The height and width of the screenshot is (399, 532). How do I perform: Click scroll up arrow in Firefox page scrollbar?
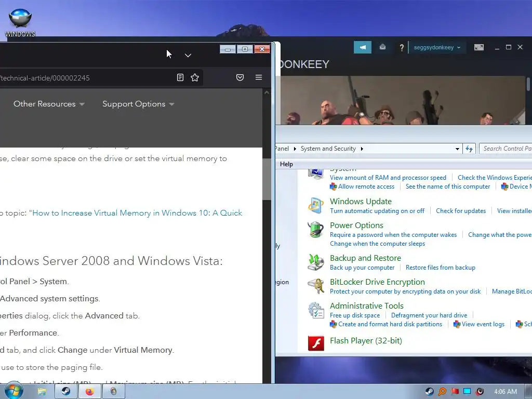tap(267, 92)
